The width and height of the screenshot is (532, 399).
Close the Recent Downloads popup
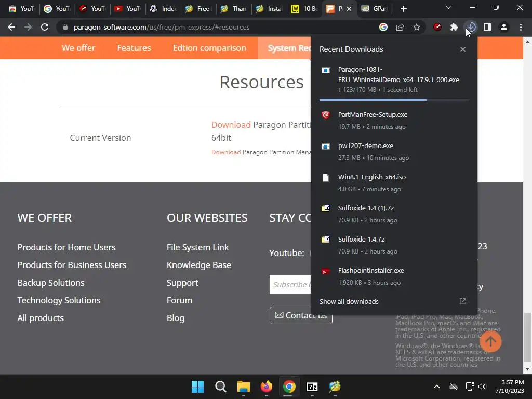click(463, 49)
